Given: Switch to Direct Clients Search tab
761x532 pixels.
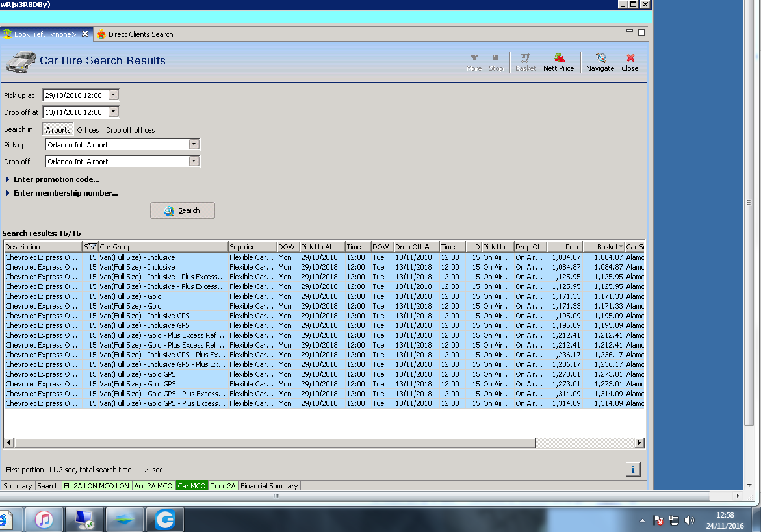Looking at the screenshot, I should point(141,34).
